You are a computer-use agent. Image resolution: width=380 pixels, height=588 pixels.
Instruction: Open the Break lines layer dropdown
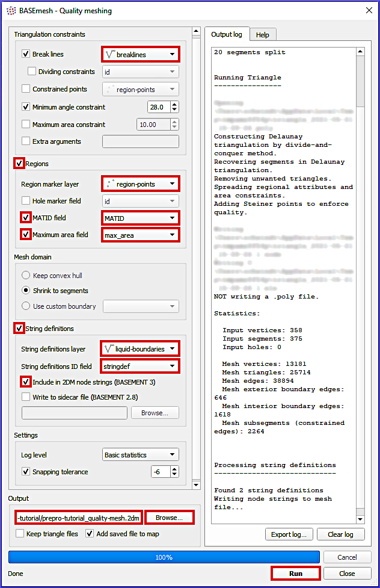(140, 54)
